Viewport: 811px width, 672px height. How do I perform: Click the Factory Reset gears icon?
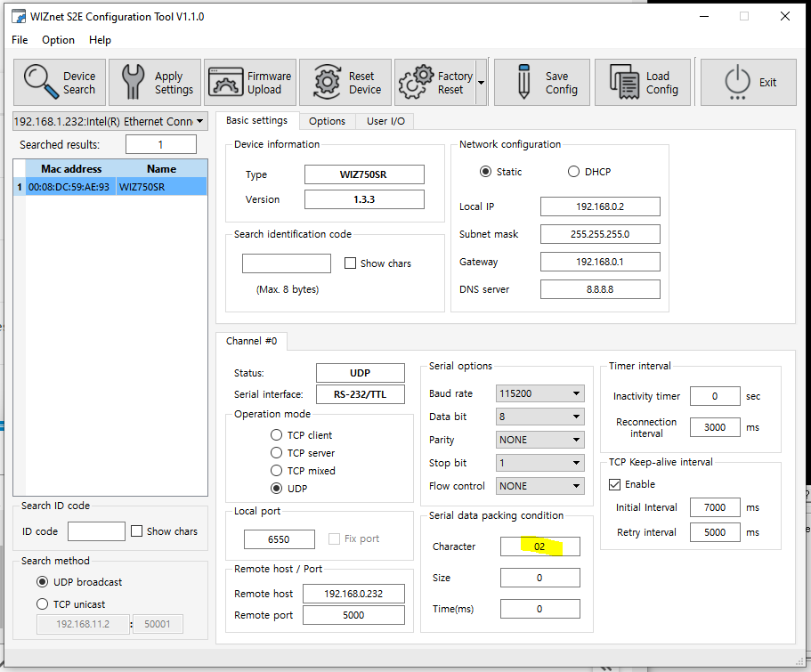[416, 82]
